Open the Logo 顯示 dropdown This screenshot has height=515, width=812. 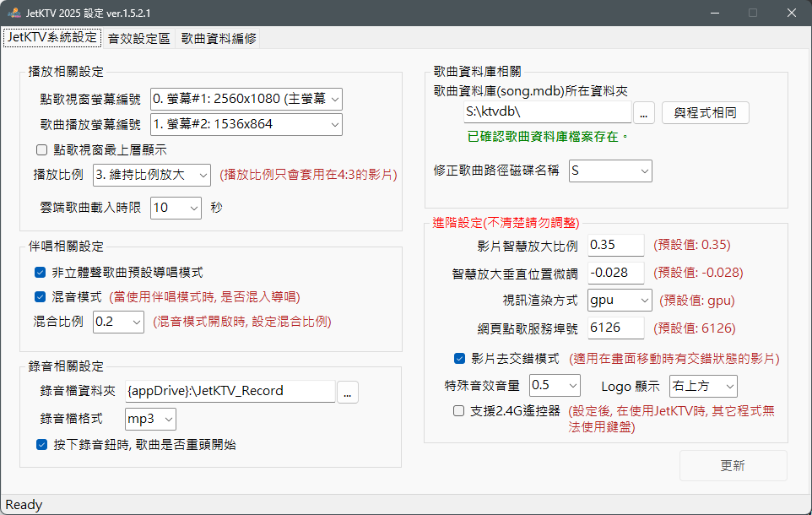coord(703,386)
